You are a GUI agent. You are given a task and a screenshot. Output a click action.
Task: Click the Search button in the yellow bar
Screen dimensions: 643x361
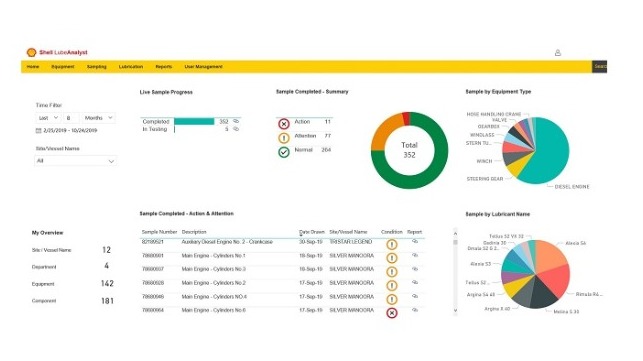600,66
